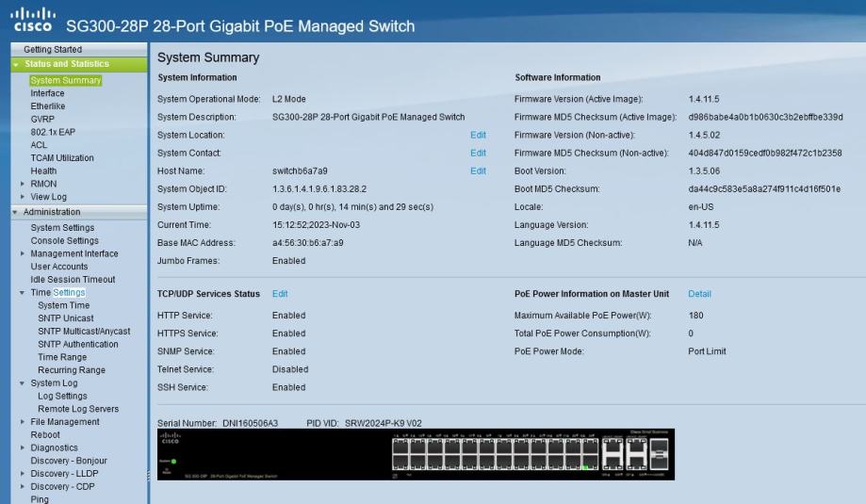Click the green active port on switch panel
This screenshot has width=866, height=504.
[586, 465]
